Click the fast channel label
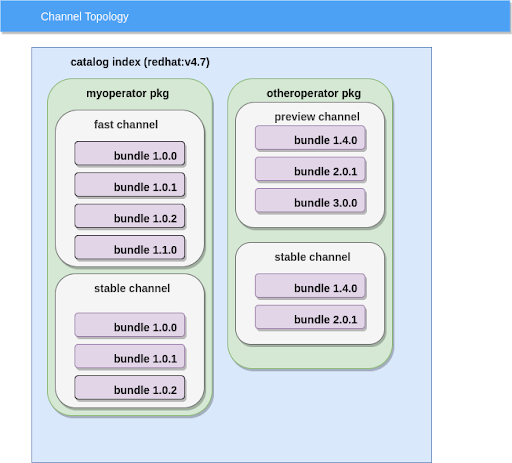Image resolution: width=512 pixels, height=463 pixels. (x=126, y=124)
